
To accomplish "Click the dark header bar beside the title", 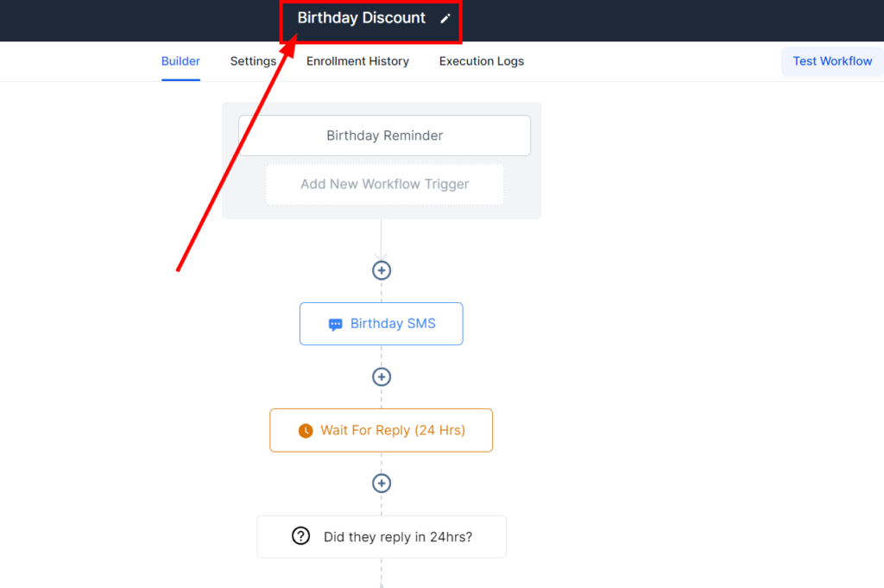I will pos(647,20).
